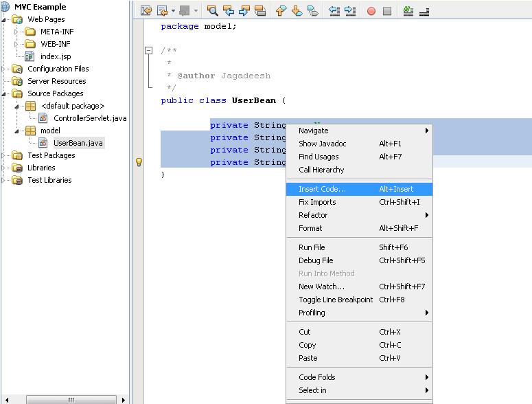Image resolution: width=532 pixels, height=404 pixels.
Task: Open Refactor submenu
Action: pyautogui.click(x=359, y=215)
